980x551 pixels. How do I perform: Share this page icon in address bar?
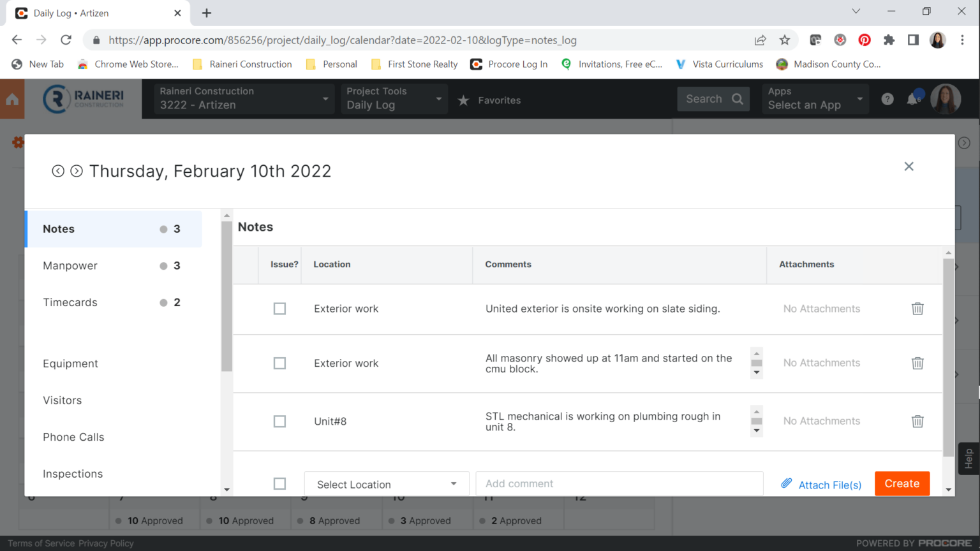760,40
